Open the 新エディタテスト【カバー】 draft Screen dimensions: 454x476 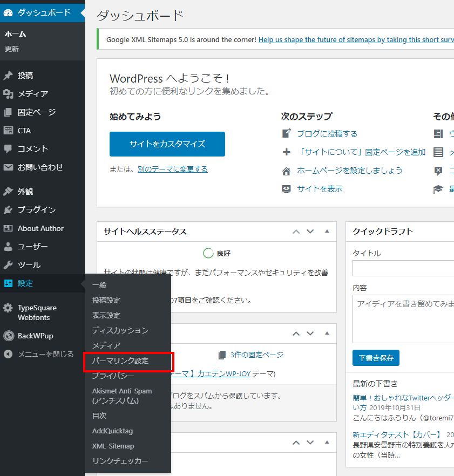click(397, 435)
